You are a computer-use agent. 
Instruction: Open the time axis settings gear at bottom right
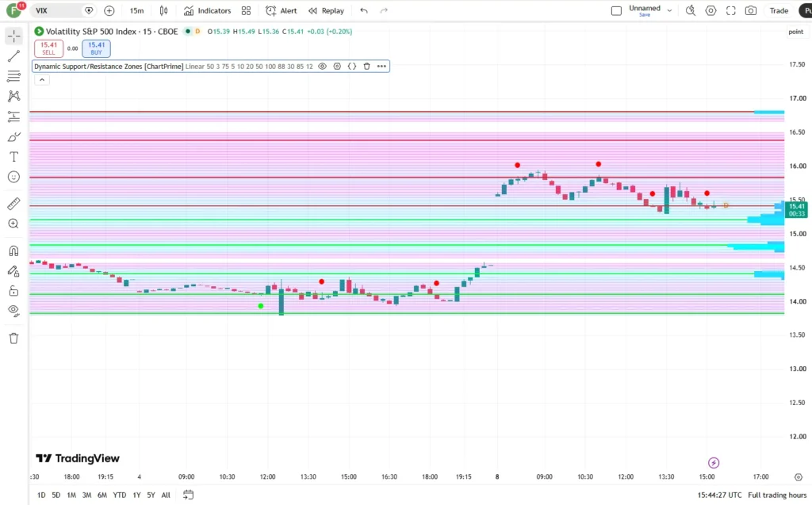pyautogui.click(x=799, y=477)
